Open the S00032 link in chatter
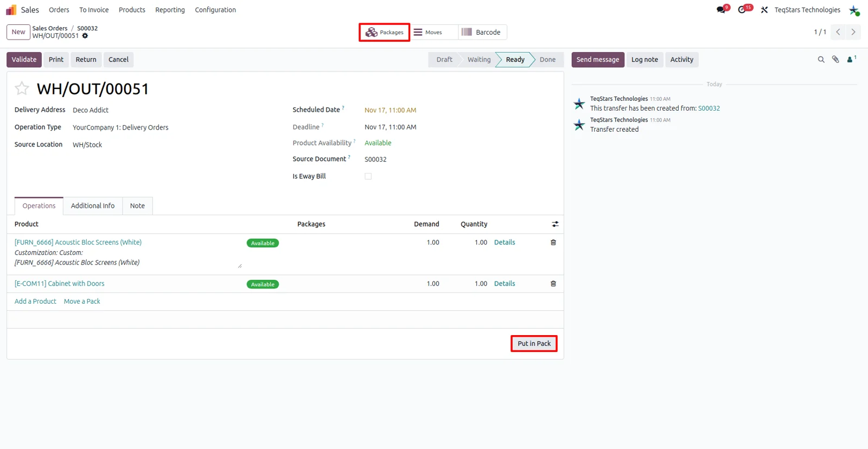 click(709, 108)
